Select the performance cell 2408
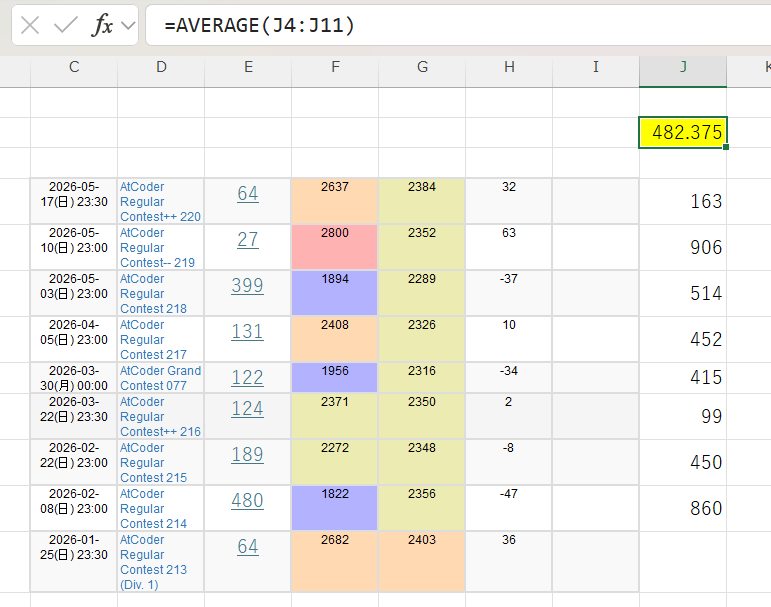Viewport: 771px width, 607px height. coord(335,339)
